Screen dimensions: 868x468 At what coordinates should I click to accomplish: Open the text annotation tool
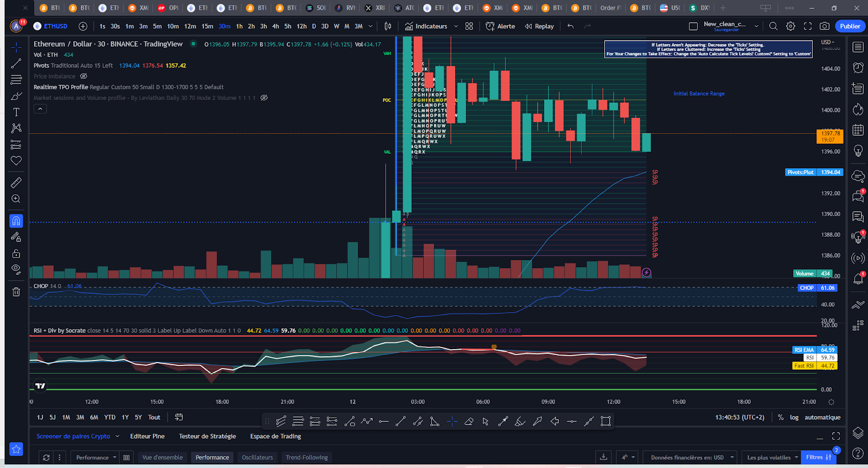[x=16, y=112]
